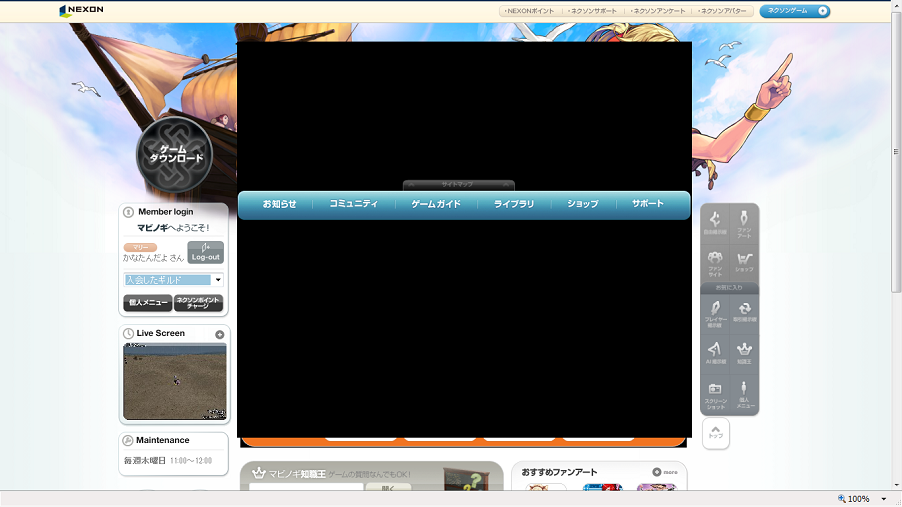The height and width of the screenshot is (507, 902).
Task: Follow the おすすめファンアート more link
Action: pyautogui.click(x=665, y=472)
